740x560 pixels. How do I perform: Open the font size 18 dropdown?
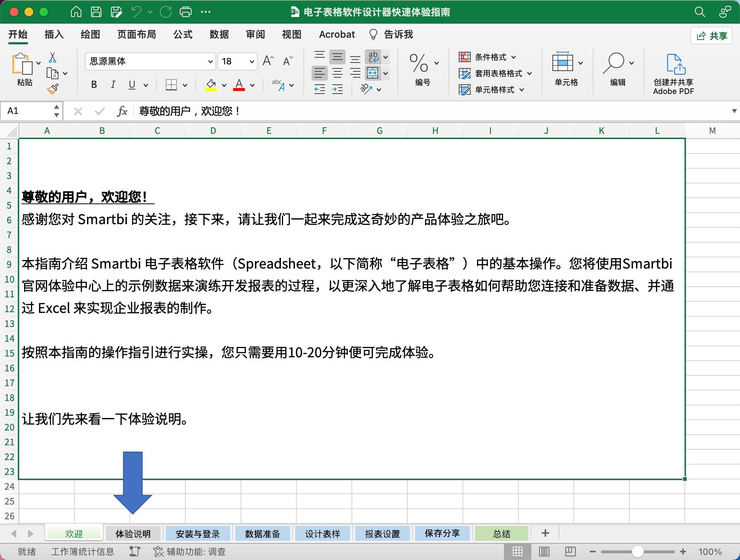click(252, 61)
